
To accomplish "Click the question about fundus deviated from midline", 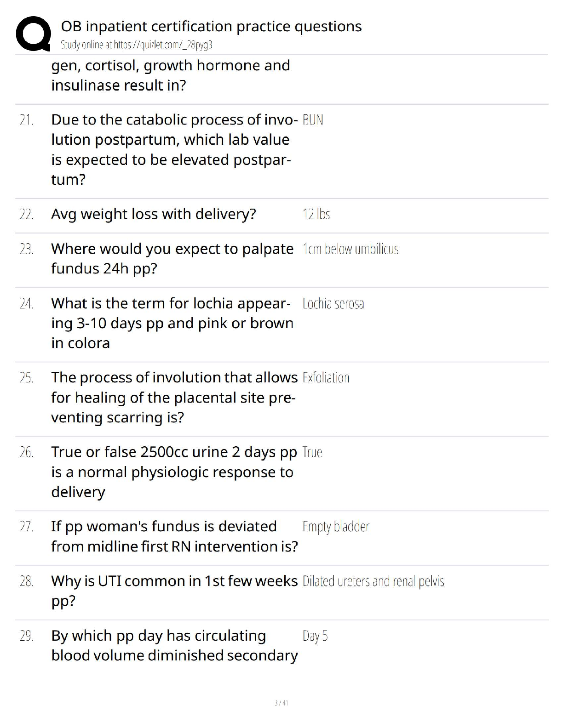I will pos(175,536).
